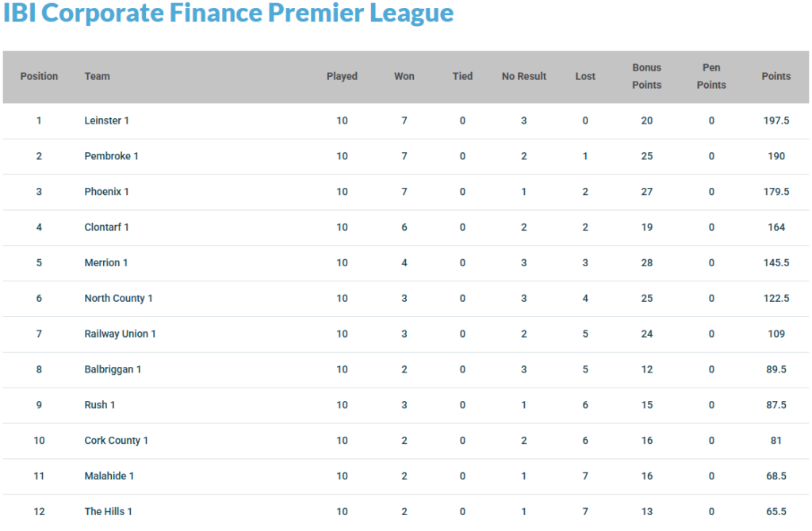The width and height of the screenshot is (812, 531).
Task: Click on Railway Union 1
Action: point(120,334)
